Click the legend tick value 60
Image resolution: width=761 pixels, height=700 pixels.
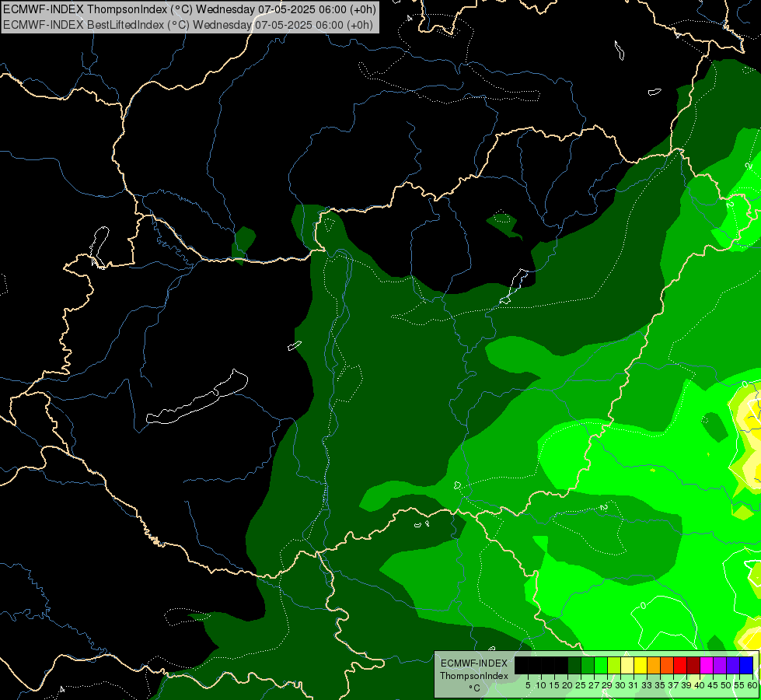tap(752, 685)
